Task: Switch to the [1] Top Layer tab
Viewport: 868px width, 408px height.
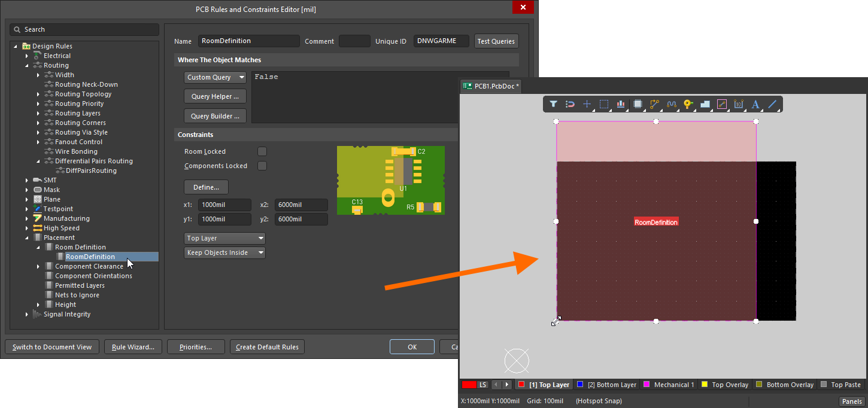Action: coord(544,385)
